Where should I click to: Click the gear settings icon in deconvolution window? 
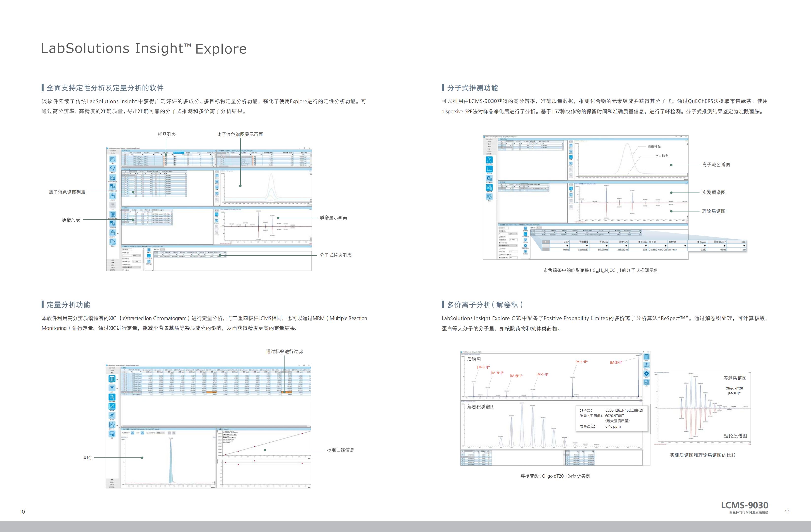pos(646,373)
